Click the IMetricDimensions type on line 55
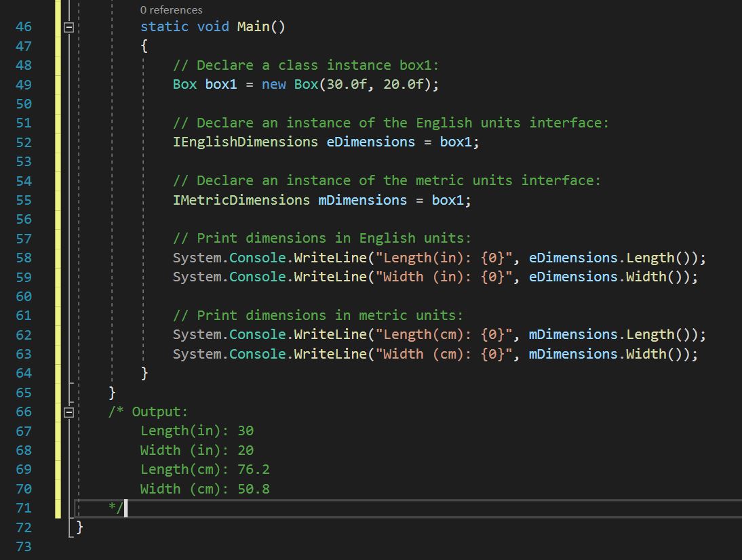The image size is (742, 560). click(241, 200)
